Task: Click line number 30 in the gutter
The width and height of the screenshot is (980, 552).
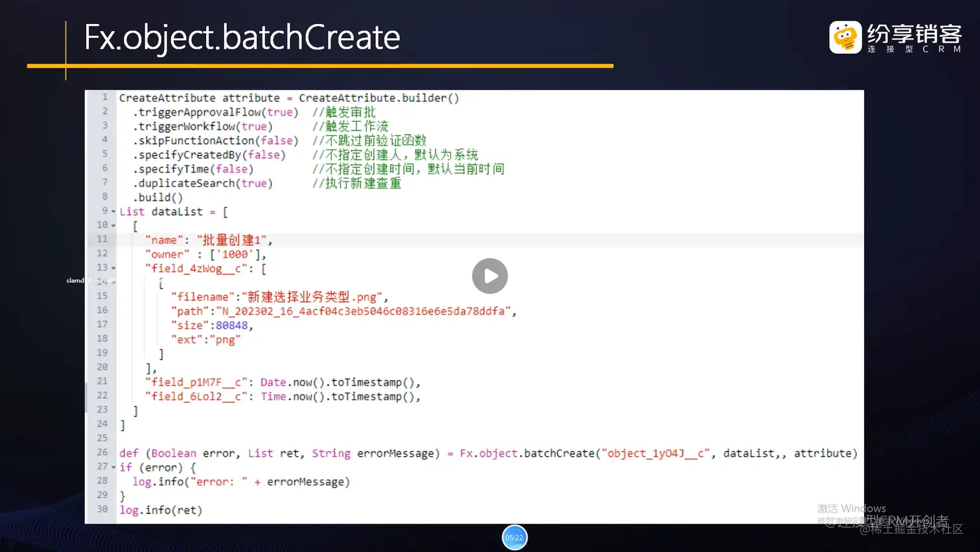Action: pos(102,509)
